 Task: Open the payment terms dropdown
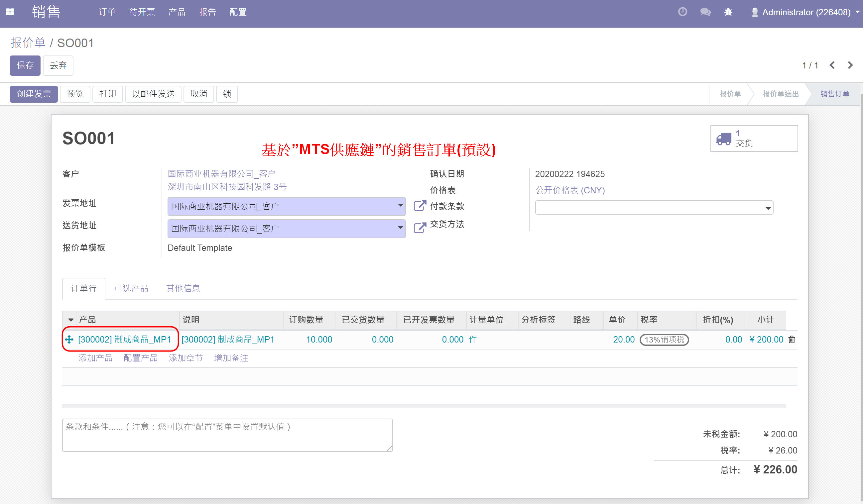pos(654,208)
